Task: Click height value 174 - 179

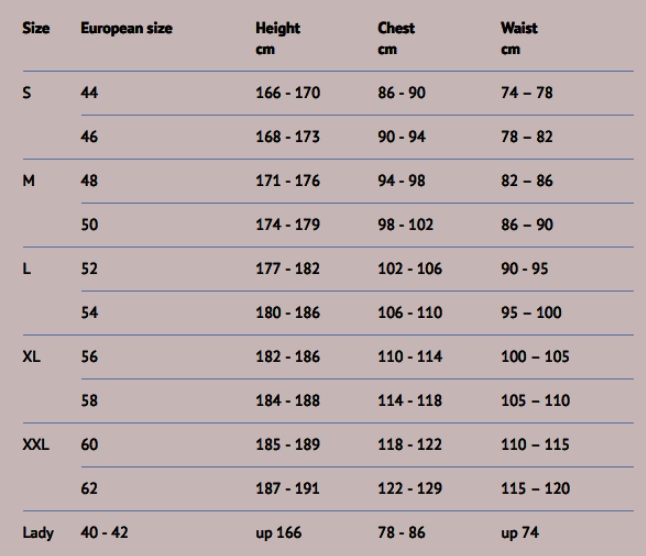Action: [x=288, y=225]
